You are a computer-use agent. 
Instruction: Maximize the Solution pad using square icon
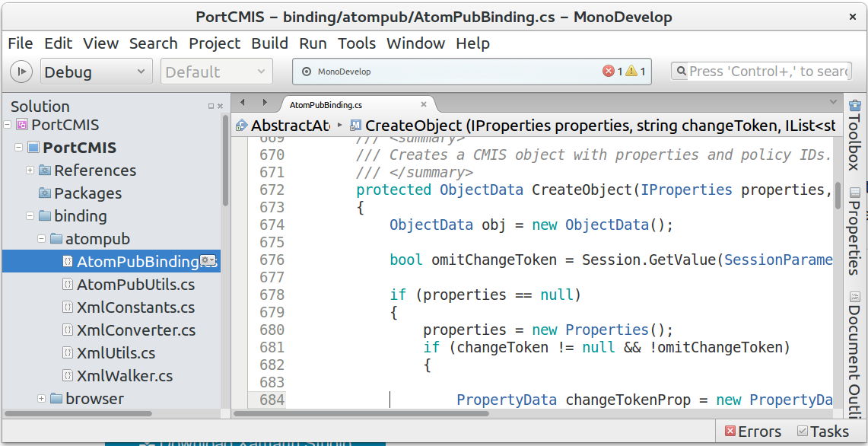(211, 106)
